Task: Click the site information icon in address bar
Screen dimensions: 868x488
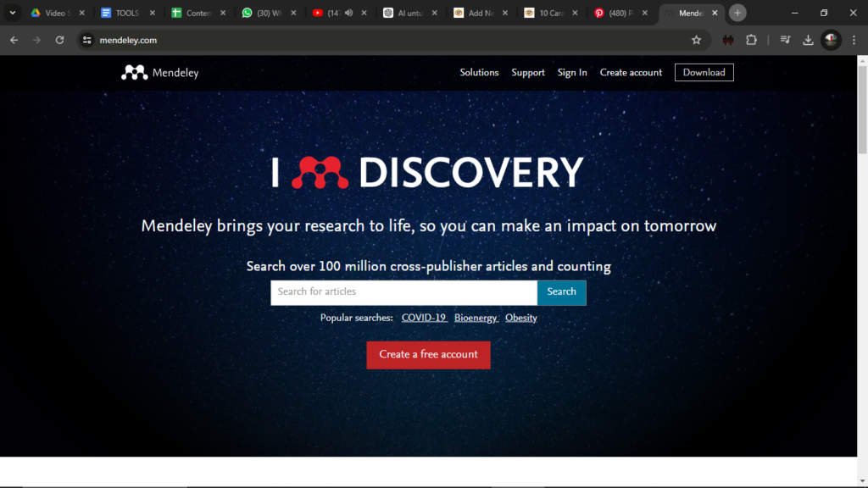Action: pos(86,40)
